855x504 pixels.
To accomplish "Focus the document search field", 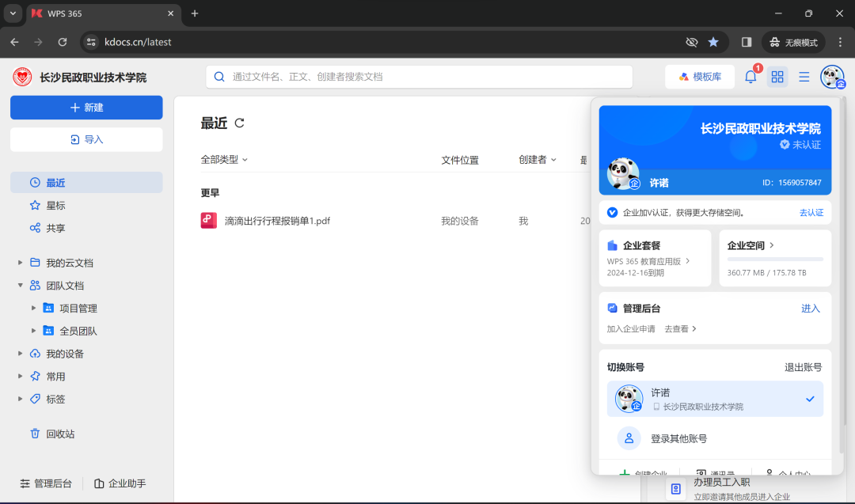I will tap(419, 77).
